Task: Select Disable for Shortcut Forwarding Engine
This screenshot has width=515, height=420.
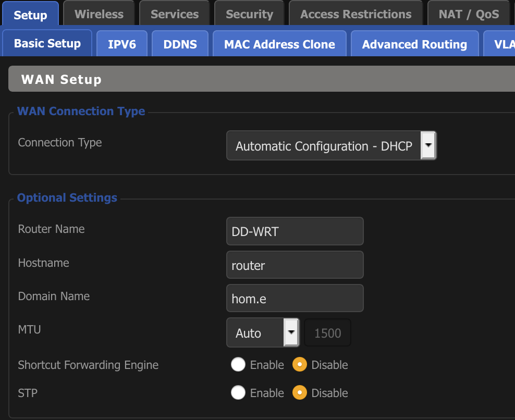Action: 299,365
